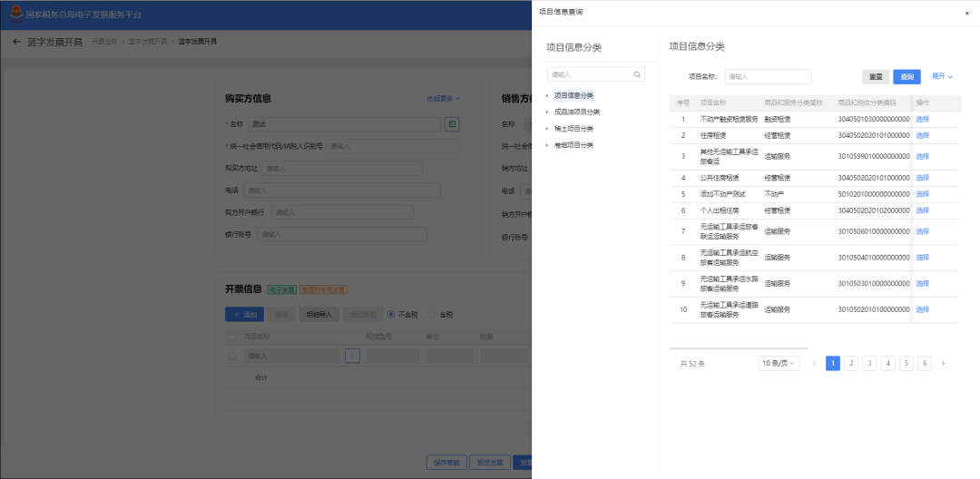Click 选择 link for 住房租赁 row
980x479 pixels.
(922, 135)
